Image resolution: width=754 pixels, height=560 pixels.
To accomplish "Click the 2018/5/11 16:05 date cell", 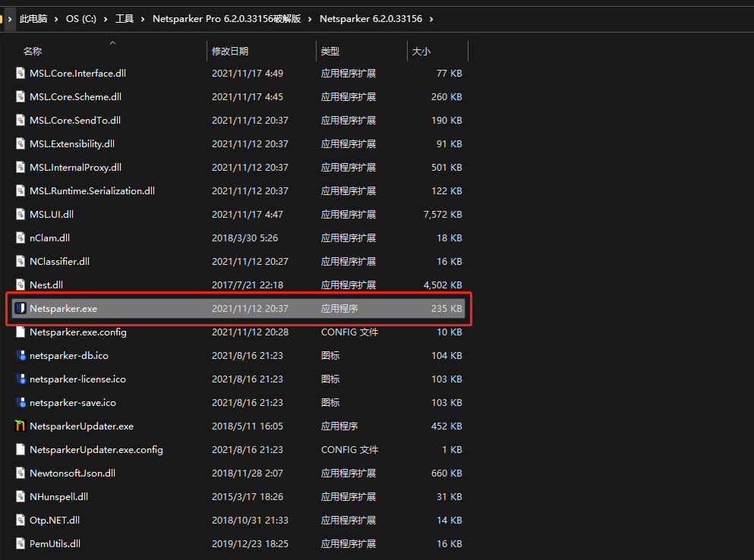I will (x=248, y=426).
